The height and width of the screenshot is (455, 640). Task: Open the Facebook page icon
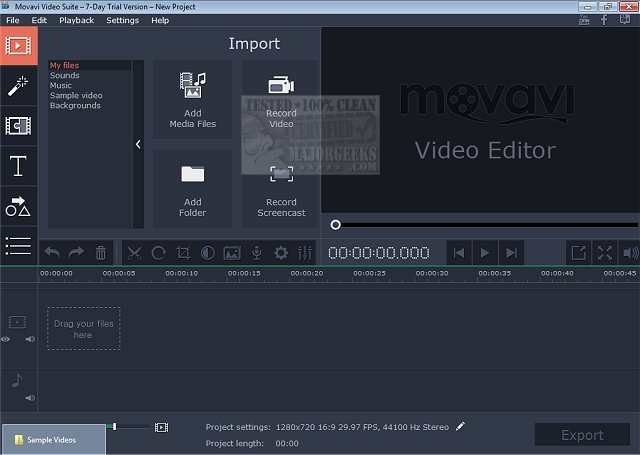coord(604,20)
